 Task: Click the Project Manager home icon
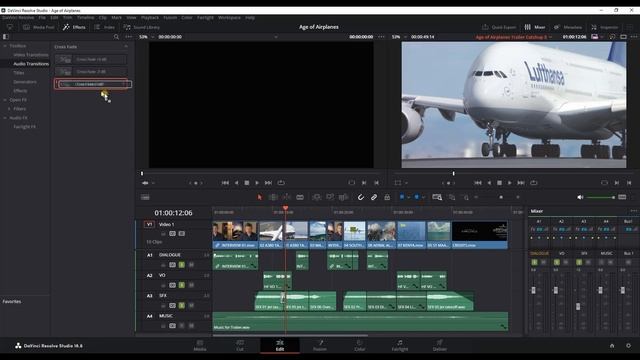pyautogui.click(x=612, y=346)
